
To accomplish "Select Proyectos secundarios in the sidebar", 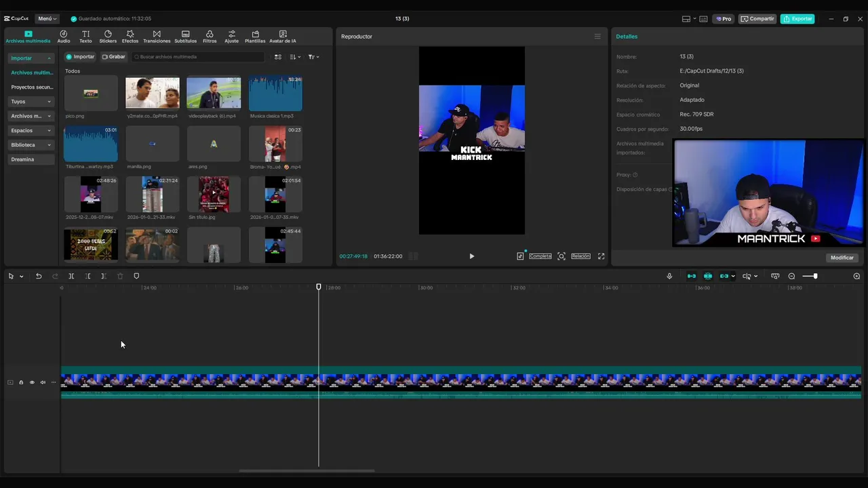I will (x=31, y=87).
